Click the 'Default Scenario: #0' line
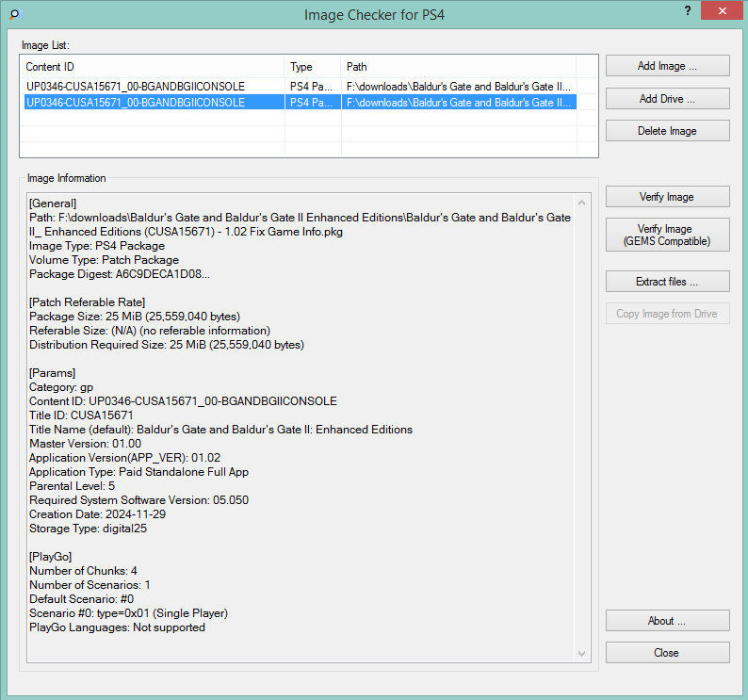The width and height of the screenshot is (748, 700). click(82, 599)
